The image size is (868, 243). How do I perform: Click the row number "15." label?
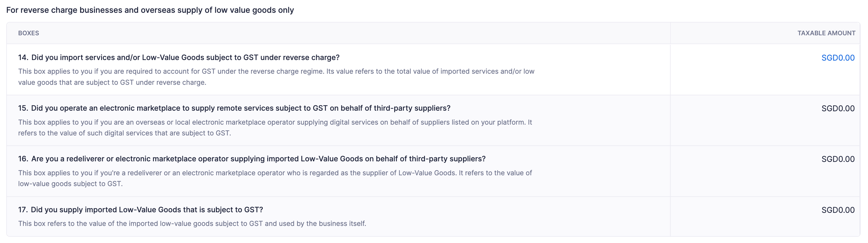pos(23,108)
